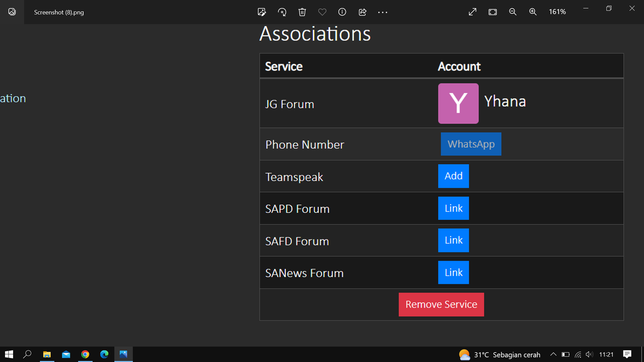This screenshot has height=362, width=644.
Task: Click the SAFD Forum row label
Action: [x=297, y=241]
